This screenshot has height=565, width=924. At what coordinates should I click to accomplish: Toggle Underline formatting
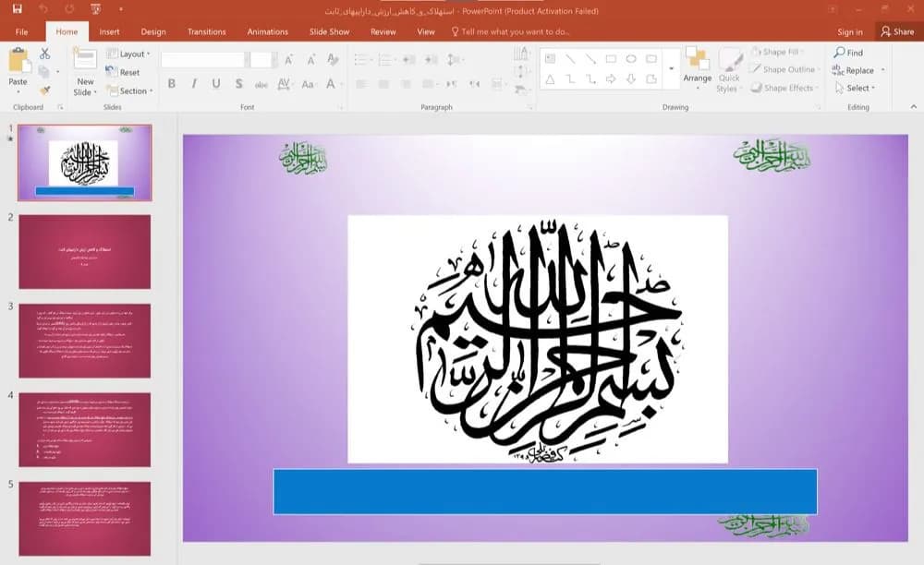pos(216,84)
